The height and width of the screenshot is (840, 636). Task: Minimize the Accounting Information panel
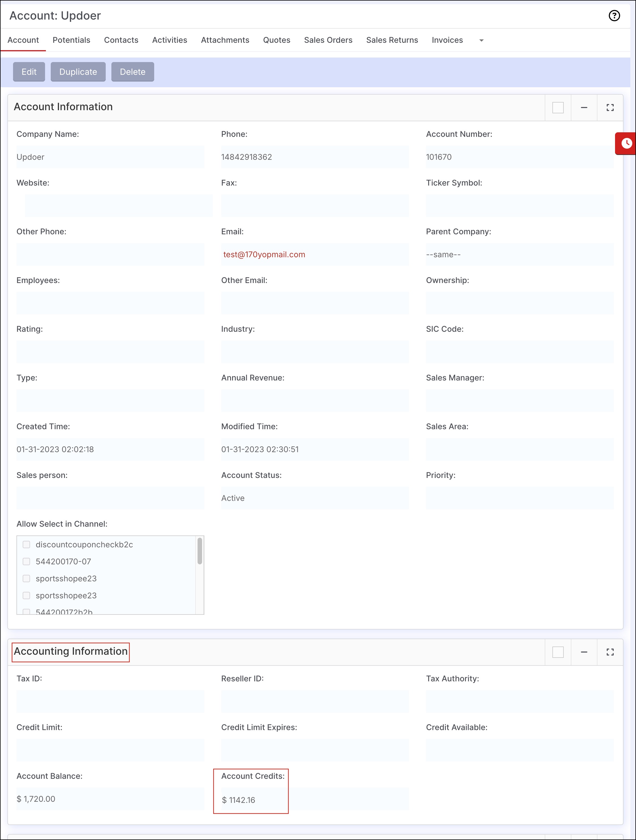pos(584,652)
